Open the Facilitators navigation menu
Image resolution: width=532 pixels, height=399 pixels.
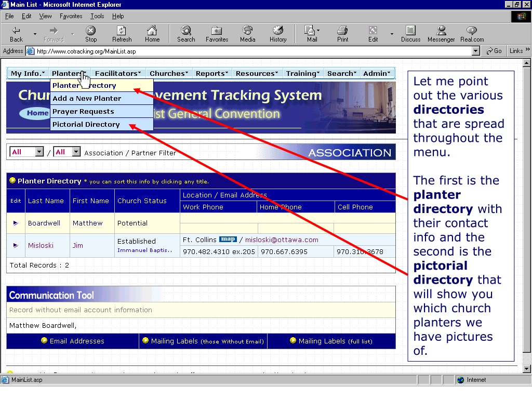118,73
